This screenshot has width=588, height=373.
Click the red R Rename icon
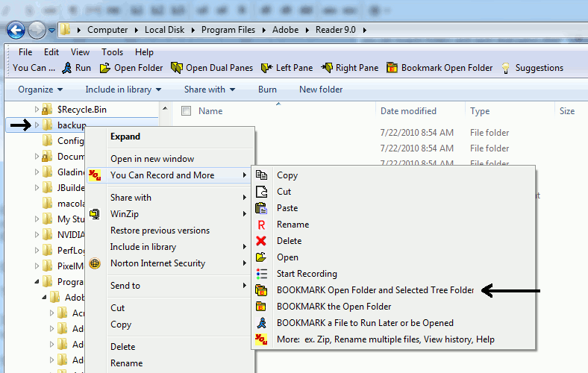[x=261, y=225]
